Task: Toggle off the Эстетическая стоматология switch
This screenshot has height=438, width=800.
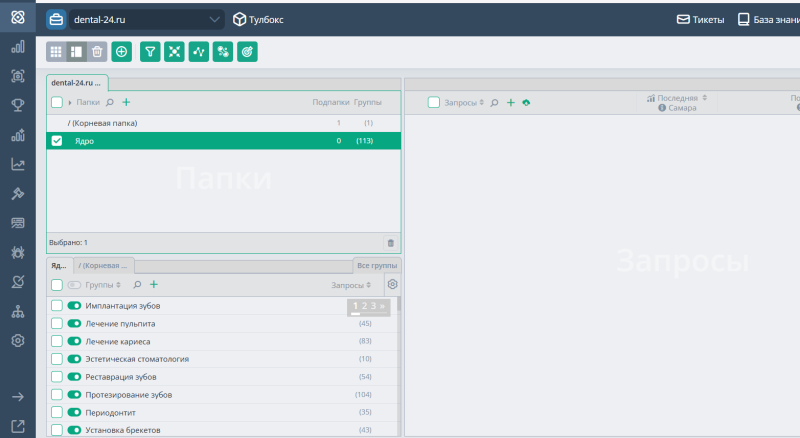Action: (x=74, y=359)
